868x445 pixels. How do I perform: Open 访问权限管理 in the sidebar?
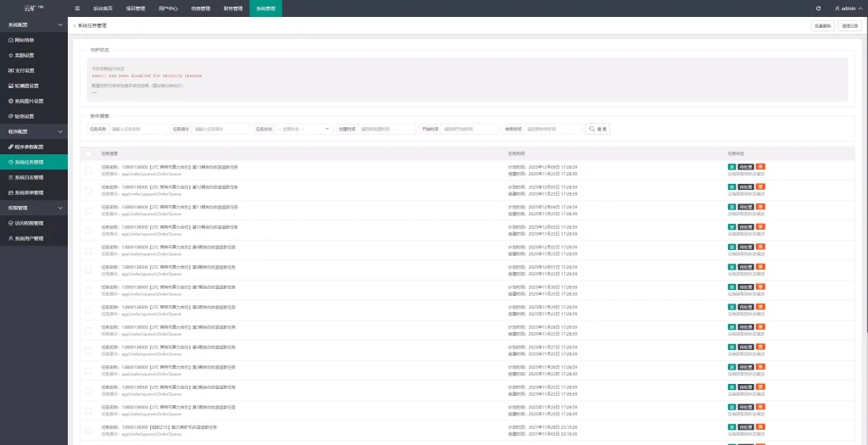[x=34, y=223]
